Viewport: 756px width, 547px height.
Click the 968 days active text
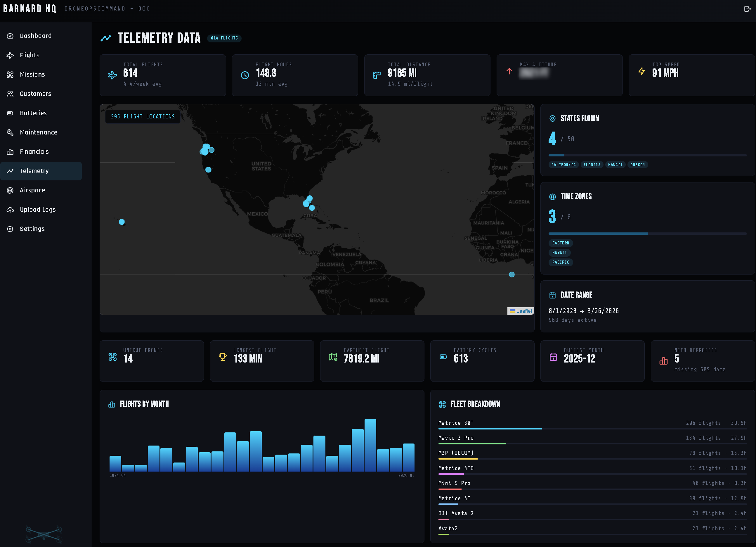(573, 320)
